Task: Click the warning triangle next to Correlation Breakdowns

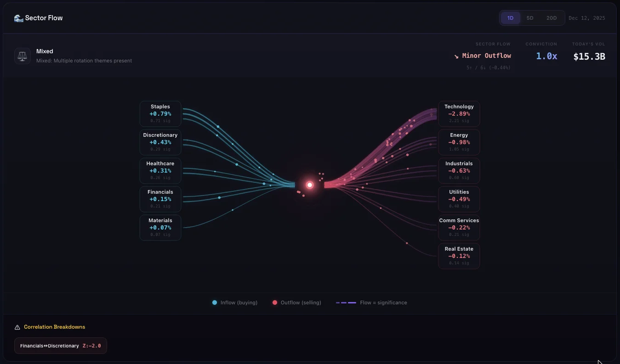Action: pos(17,327)
